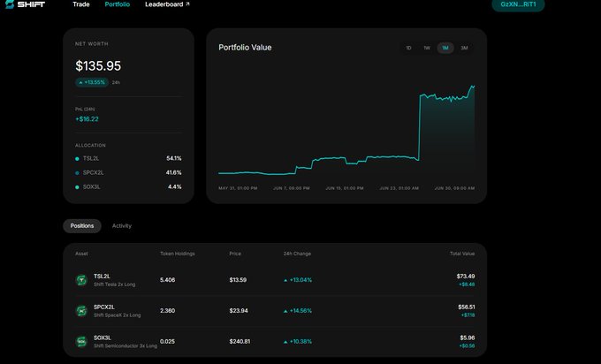The image size is (601, 364).
Task: Click the 5.406 token holdings value
Action: point(168,280)
